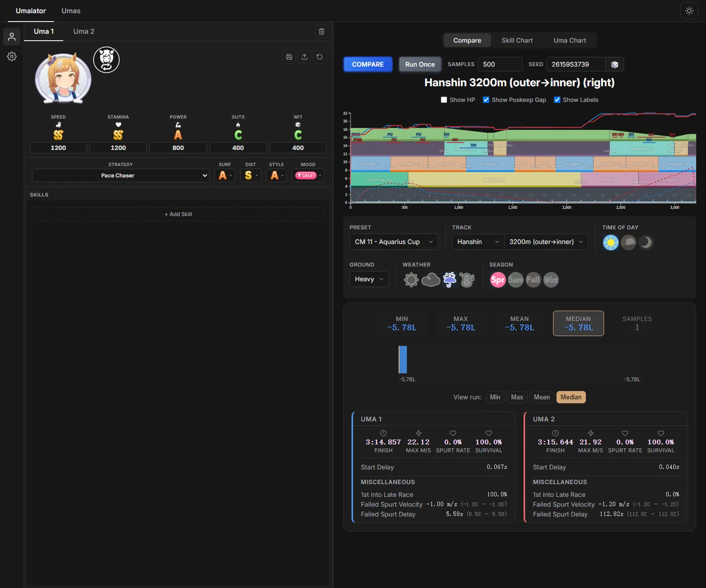Open the Pace Chaser strategy dropdown
This screenshot has width=706, height=588.
pyautogui.click(x=121, y=175)
